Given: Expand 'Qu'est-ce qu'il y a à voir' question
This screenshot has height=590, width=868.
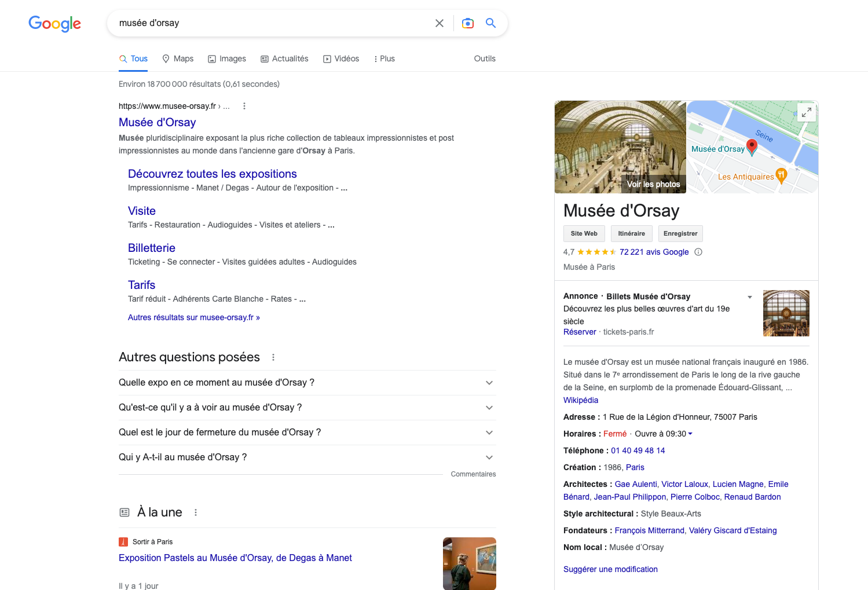Looking at the screenshot, I should click(x=307, y=408).
